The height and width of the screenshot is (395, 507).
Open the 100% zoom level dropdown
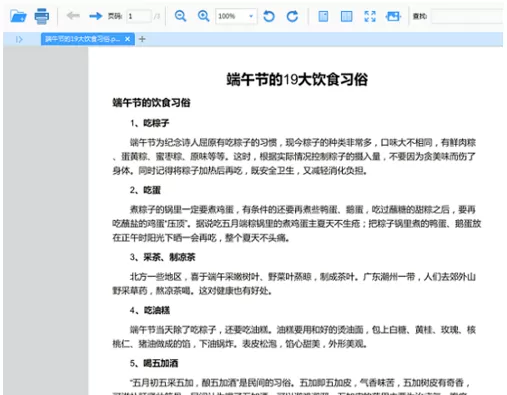click(x=236, y=16)
